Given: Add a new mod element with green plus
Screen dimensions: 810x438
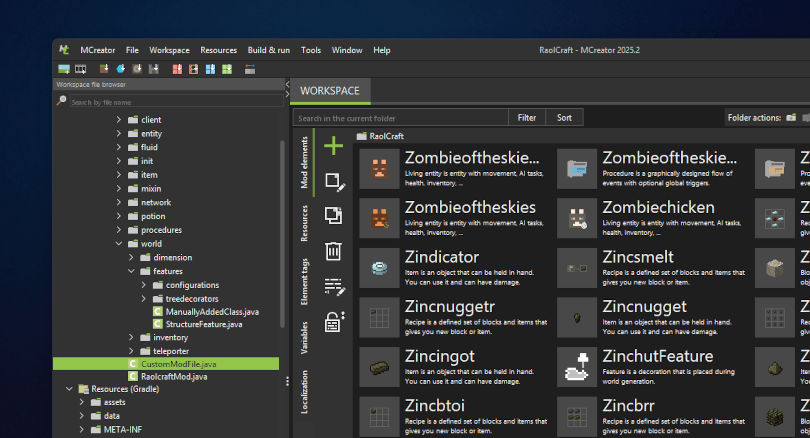Looking at the screenshot, I should 334,146.
